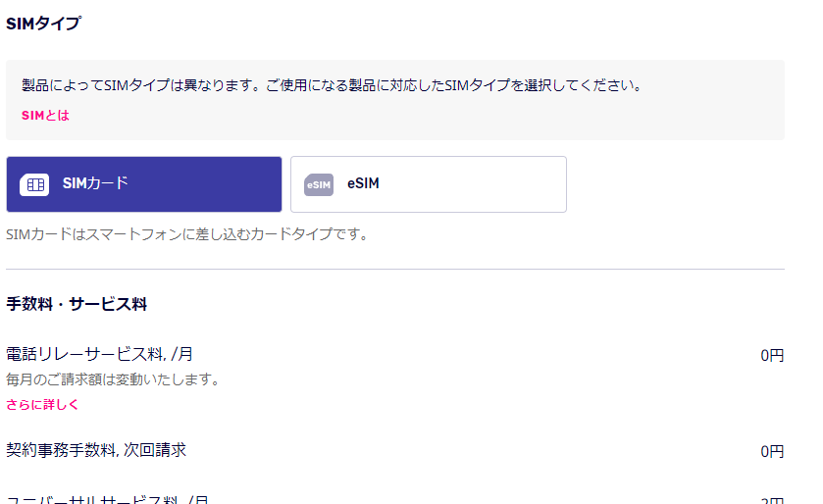Open the さらに詳しく details link
823x504 pixels.
(x=42, y=404)
